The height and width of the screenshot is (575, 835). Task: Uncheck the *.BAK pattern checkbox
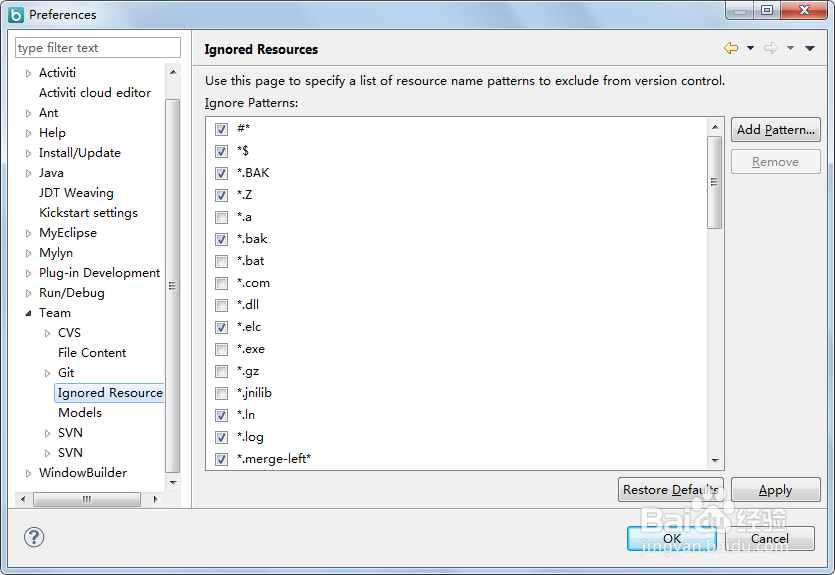pos(222,173)
